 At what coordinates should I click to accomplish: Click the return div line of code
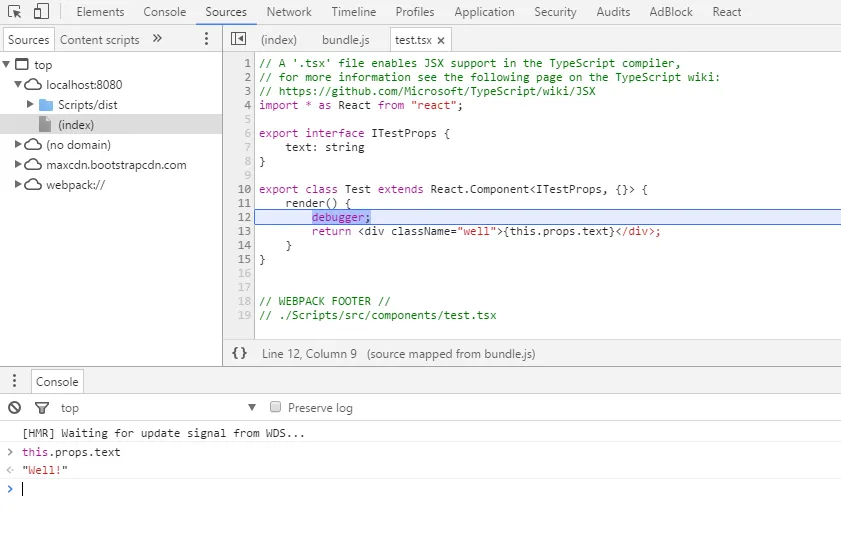[x=486, y=231]
